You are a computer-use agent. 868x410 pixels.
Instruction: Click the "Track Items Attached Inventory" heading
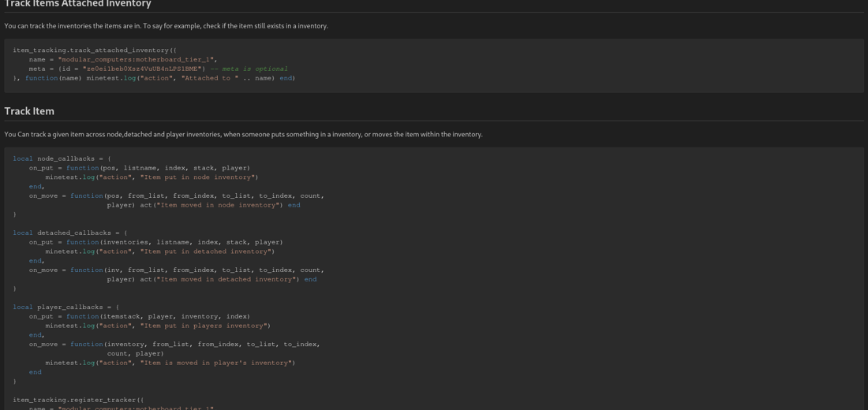pos(77,5)
